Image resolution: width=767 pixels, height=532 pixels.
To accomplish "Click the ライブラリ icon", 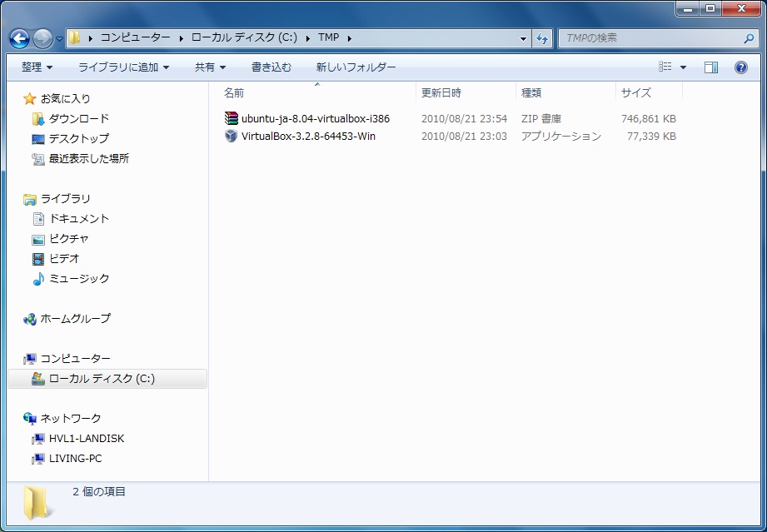I will click(x=30, y=199).
